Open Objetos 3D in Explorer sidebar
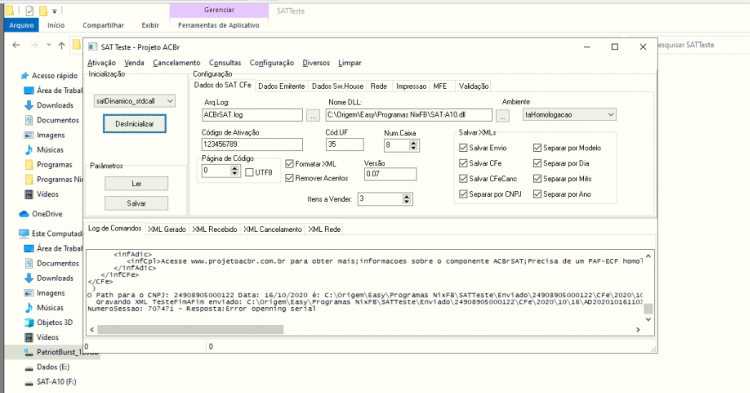 [48, 322]
